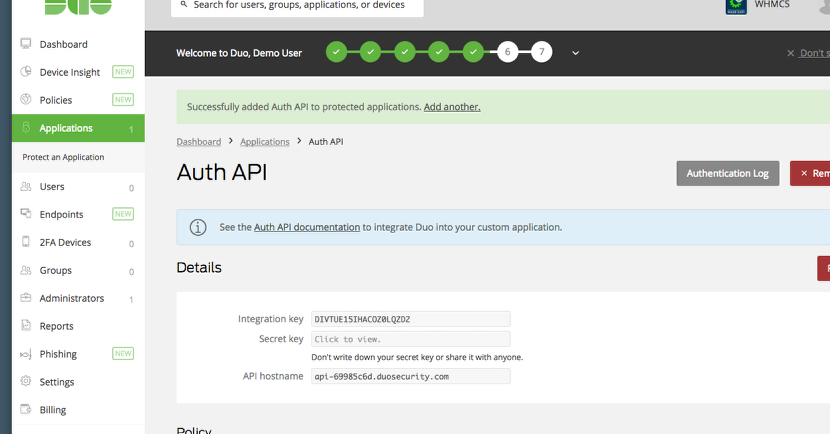
Task: Click the fourth completed setup step checkmark
Action: [x=439, y=52]
